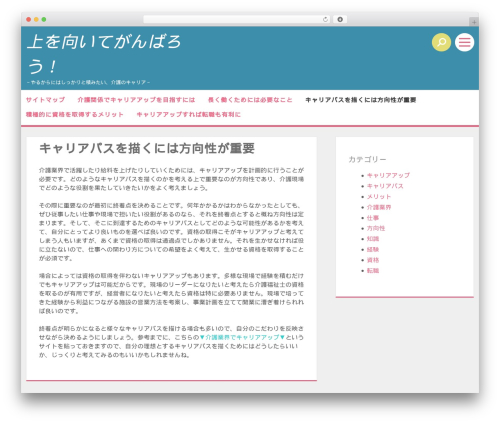
Task: Open 積極的に資格を取得するメリット menu item
Action: point(75,114)
